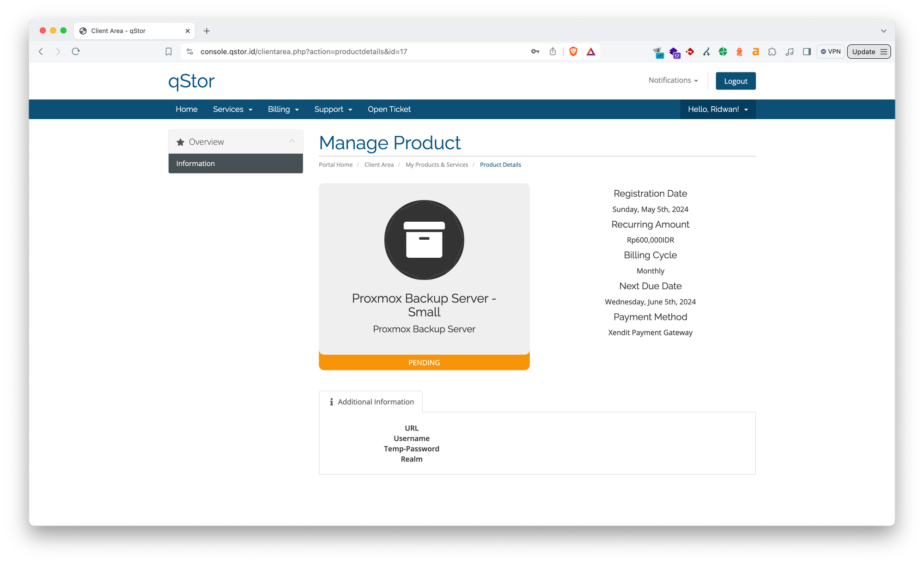This screenshot has height=564, width=924.
Task: Click the 'Sunday, May 5th, 2024' date
Action: pyautogui.click(x=650, y=210)
